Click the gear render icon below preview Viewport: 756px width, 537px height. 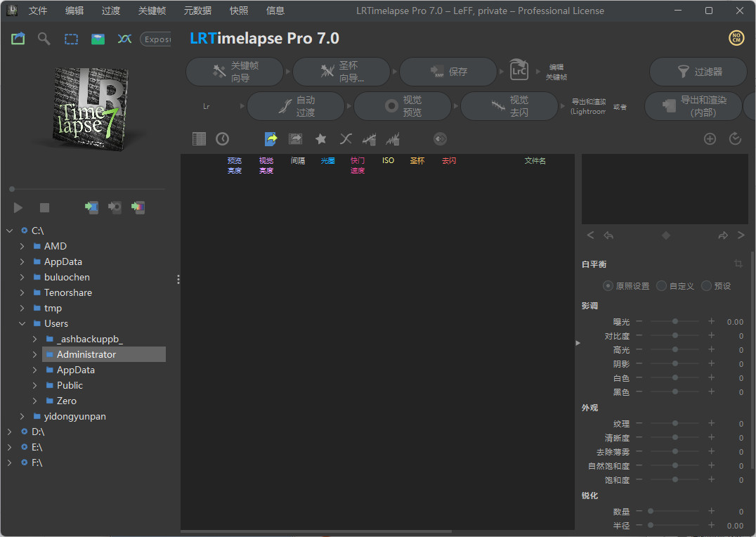point(115,207)
